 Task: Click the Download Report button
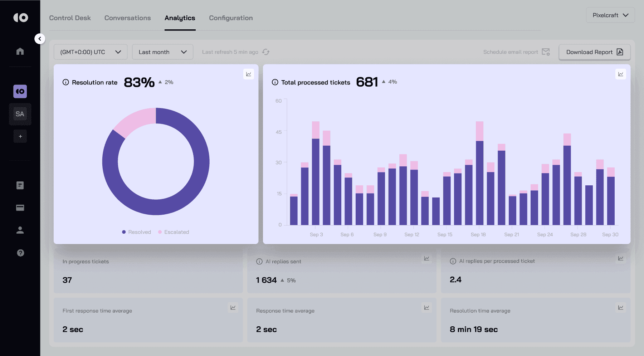[594, 52]
